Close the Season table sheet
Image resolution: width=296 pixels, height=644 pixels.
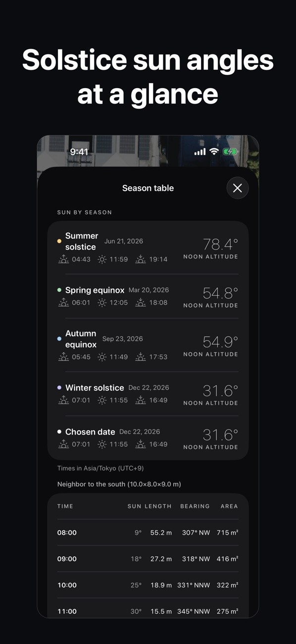238,188
